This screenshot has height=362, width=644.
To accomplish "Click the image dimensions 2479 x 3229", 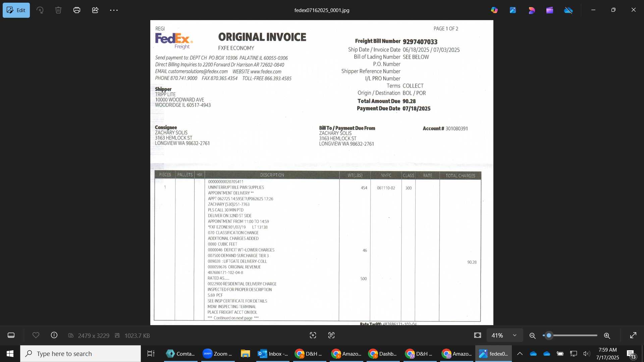I will pos(94,336).
